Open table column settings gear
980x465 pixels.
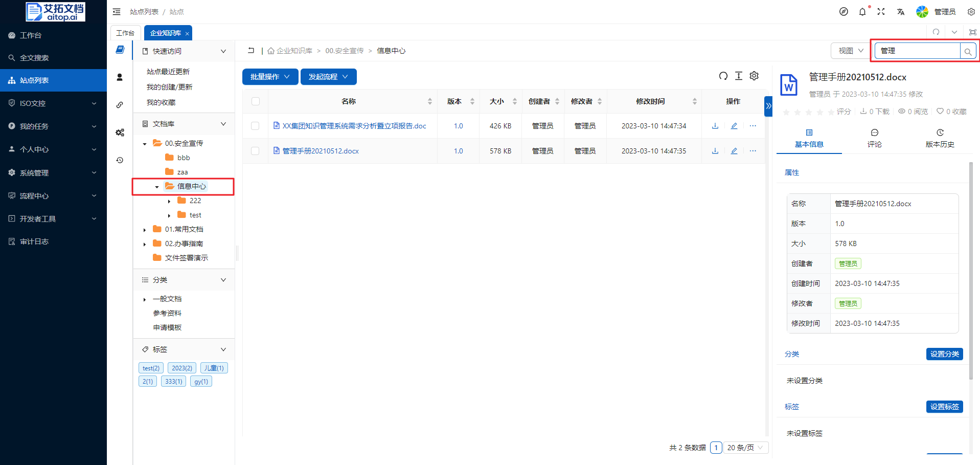(754, 76)
